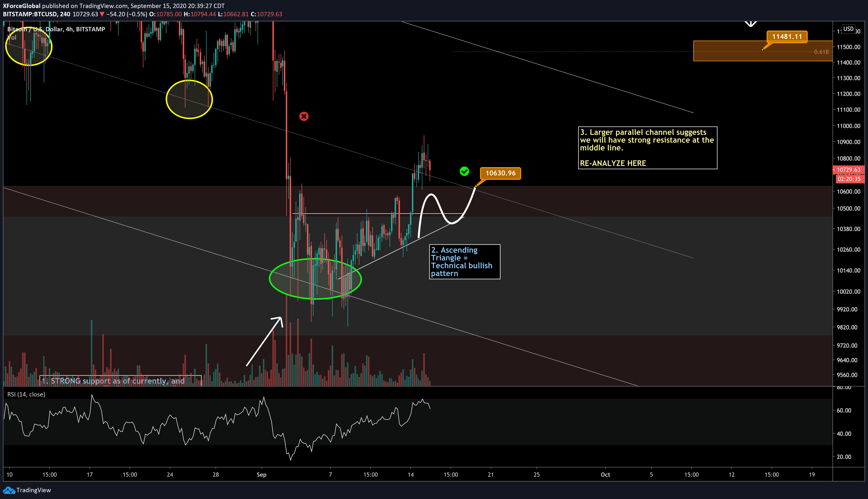This screenshot has height=499, width=868.
Task: Click the XForceGlobal author name
Action: pos(22,6)
